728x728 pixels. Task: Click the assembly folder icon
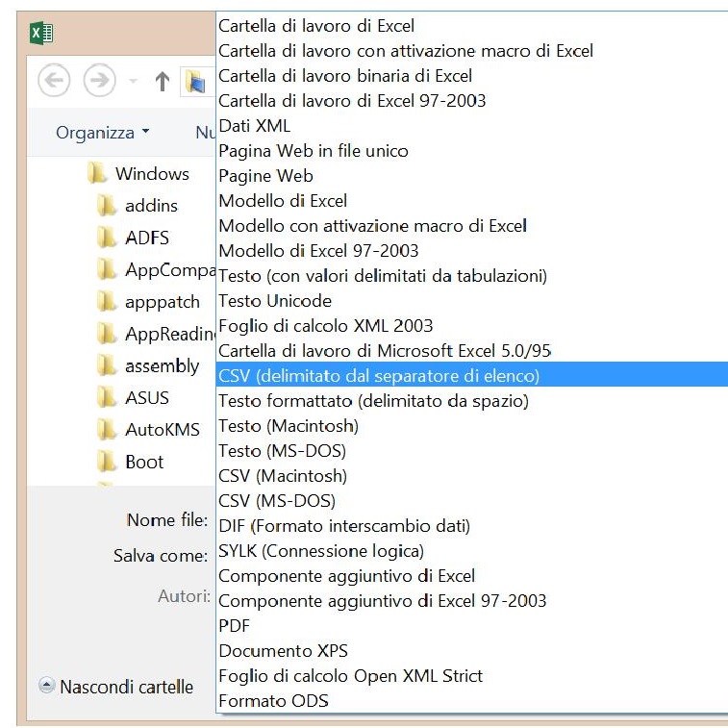coord(107,365)
